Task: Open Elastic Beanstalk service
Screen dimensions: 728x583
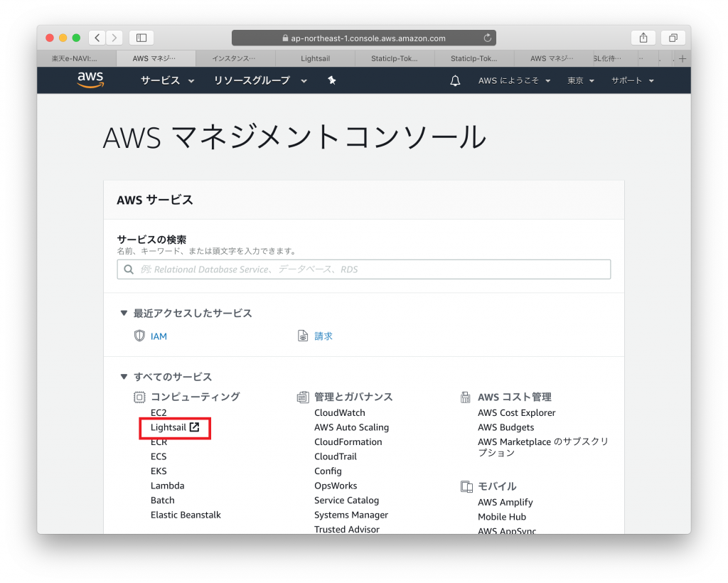Action: click(x=186, y=515)
